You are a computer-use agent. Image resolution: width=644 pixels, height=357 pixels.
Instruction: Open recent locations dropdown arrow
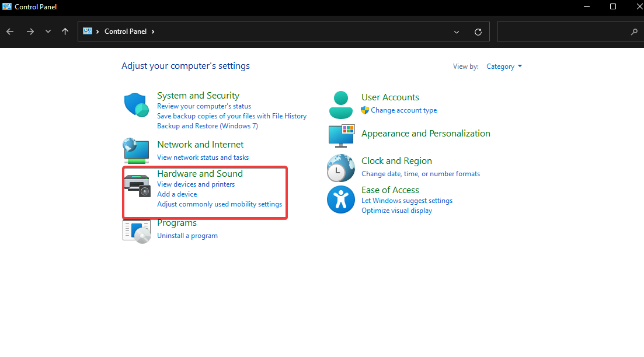tap(48, 32)
